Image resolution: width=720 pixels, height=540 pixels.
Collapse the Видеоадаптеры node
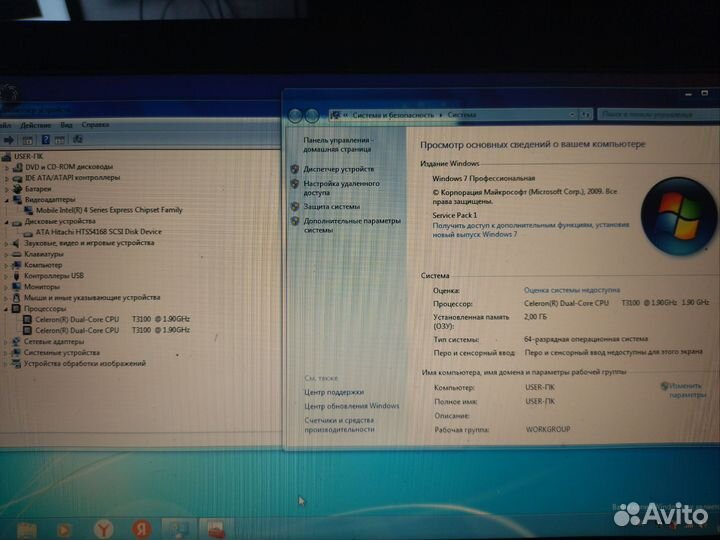7,200
